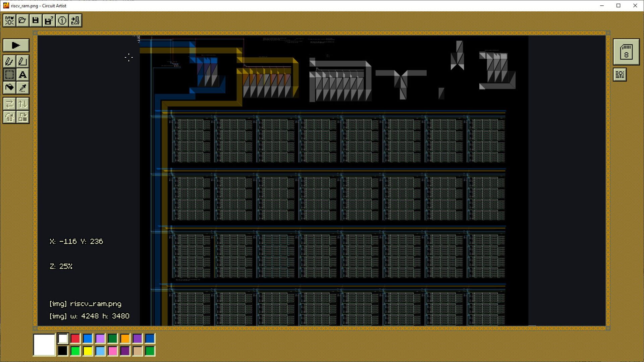The width and height of the screenshot is (644, 362).
Task: Open the scale selection tool
Action: coord(22,117)
